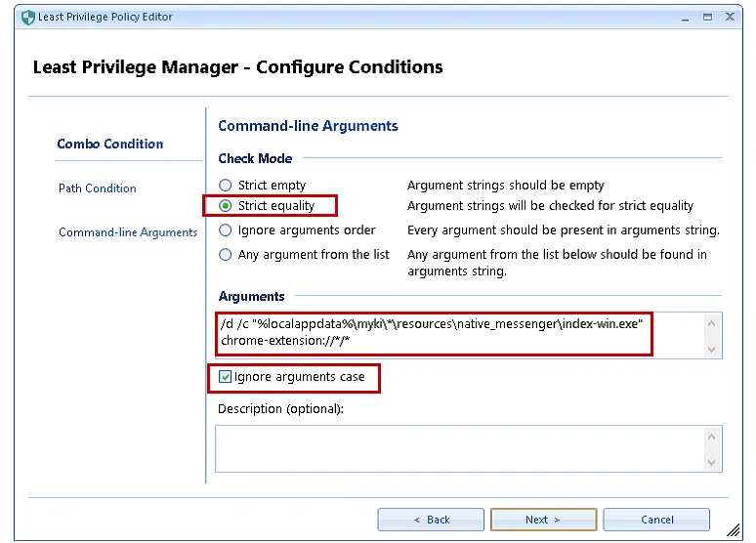The height and width of the screenshot is (543, 756).
Task: Pick Any argument from the list option
Action: pyautogui.click(x=226, y=255)
